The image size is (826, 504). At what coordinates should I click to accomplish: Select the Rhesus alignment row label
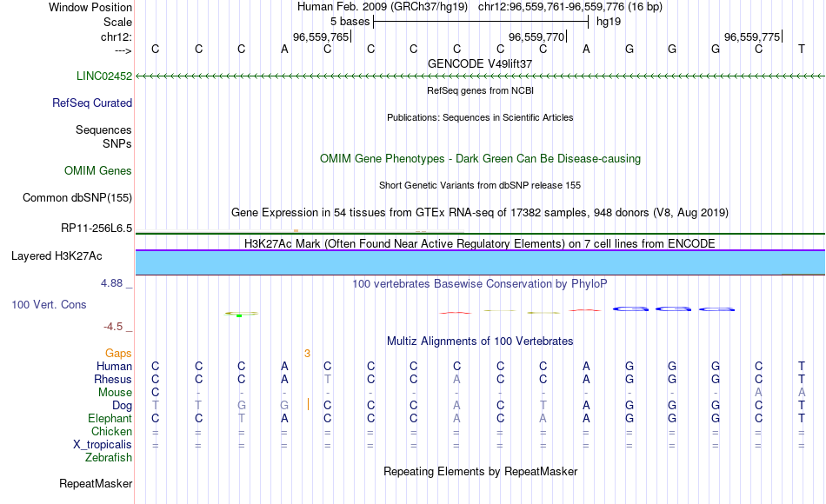(113, 379)
